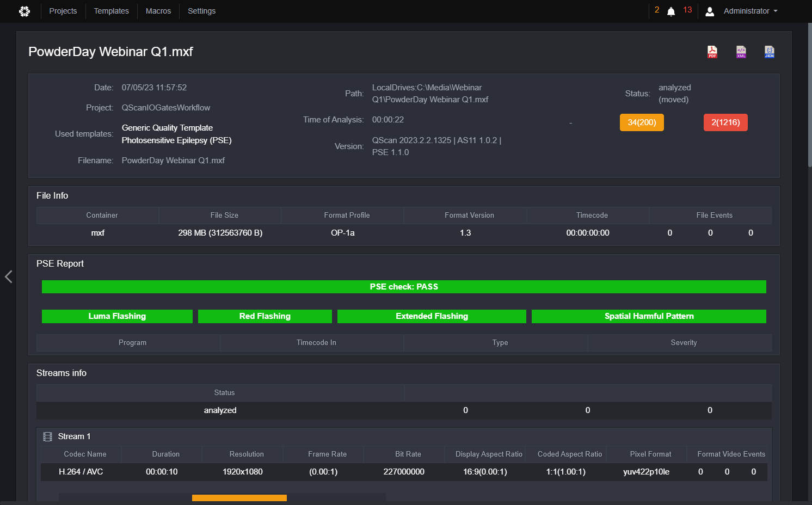Viewport: 812px width, 505px height.
Task: Click the 1920x1080 resolution cell
Action: pos(242,472)
